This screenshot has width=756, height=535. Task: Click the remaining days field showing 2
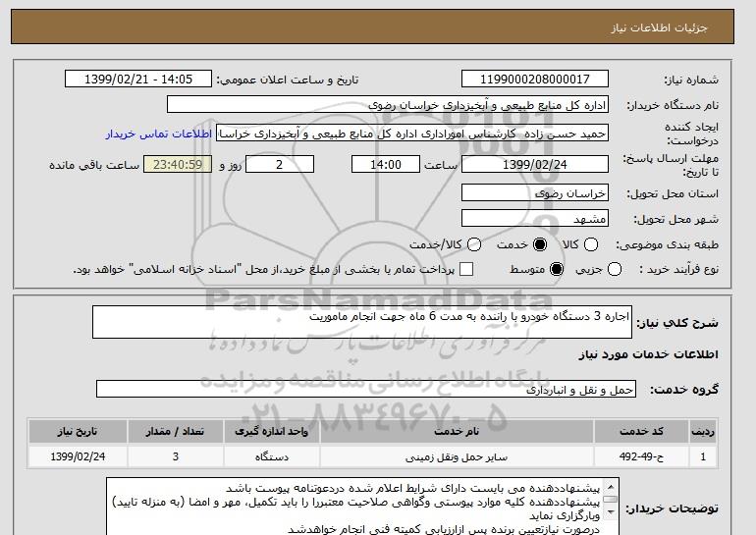pyautogui.click(x=280, y=164)
